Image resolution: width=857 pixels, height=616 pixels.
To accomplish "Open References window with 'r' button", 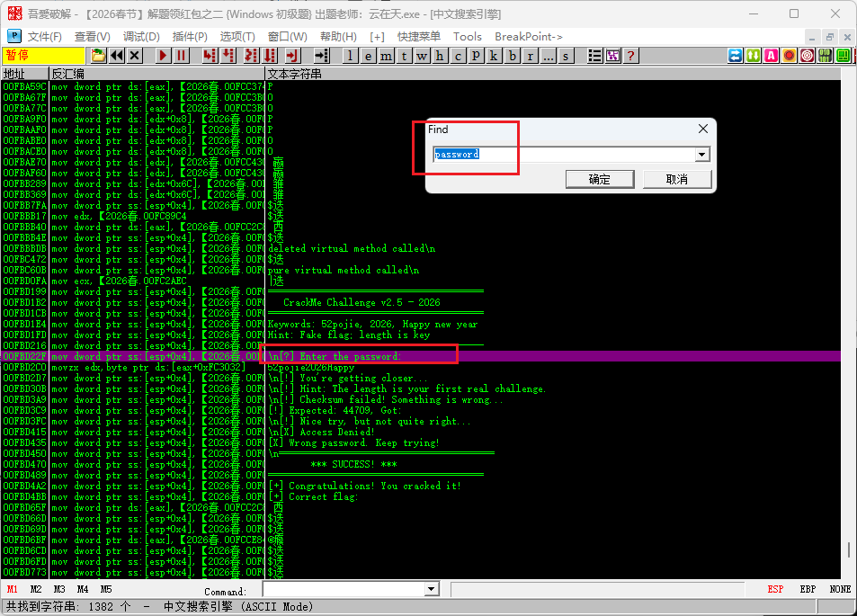I will tap(531, 56).
